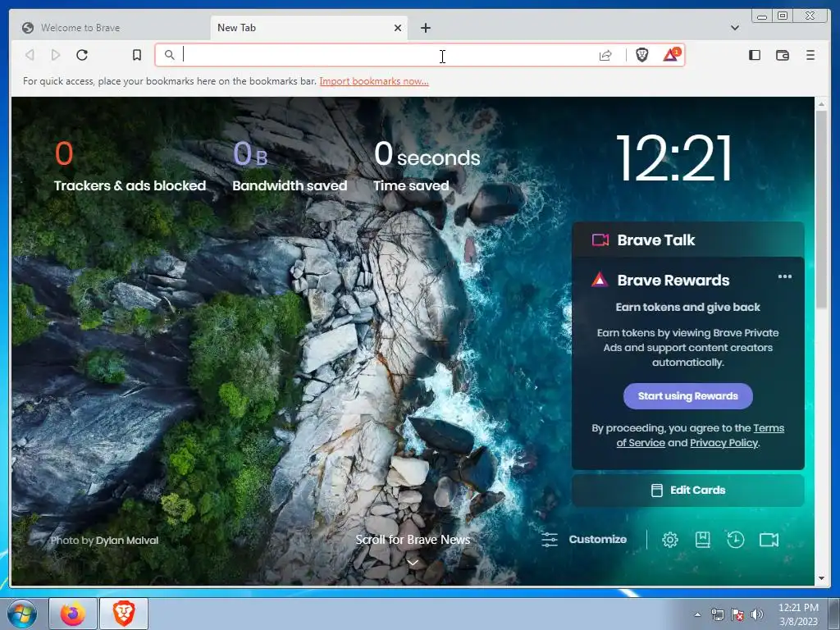Open history clock icon at page bottom

pos(735,540)
